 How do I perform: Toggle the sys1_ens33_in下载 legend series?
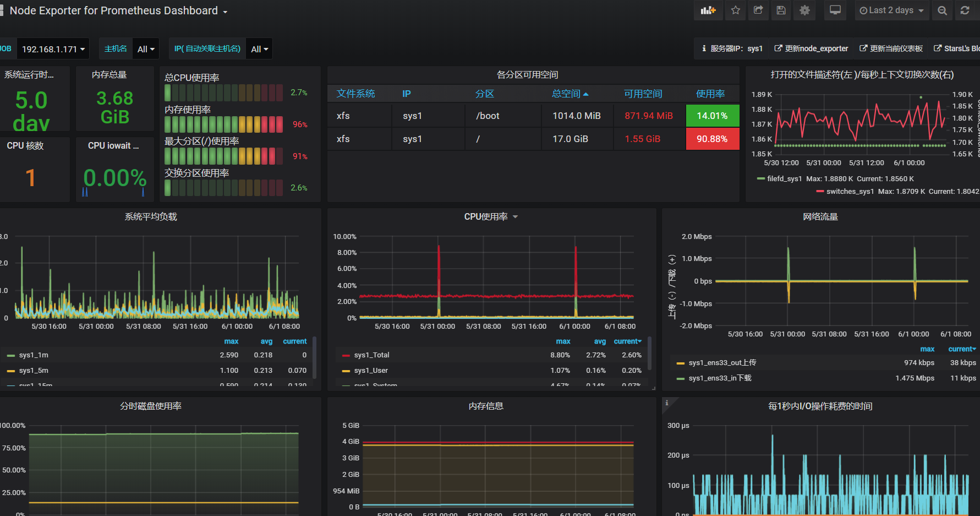[x=720, y=378]
